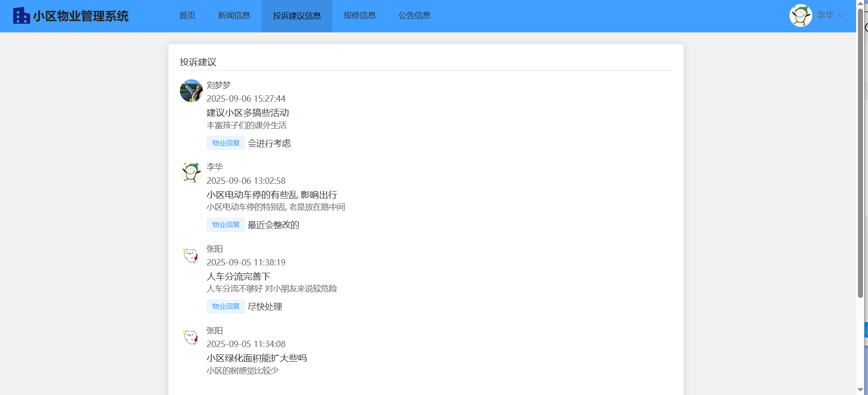The height and width of the screenshot is (395, 868).
Task: Click 李华's avatar in the complaint list
Action: pos(191,172)
